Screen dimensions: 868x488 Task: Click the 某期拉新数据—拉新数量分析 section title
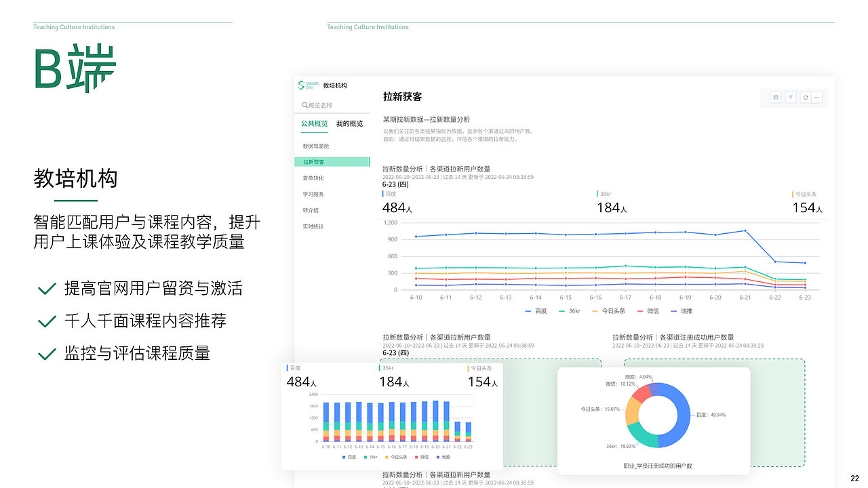pos(427,119)
